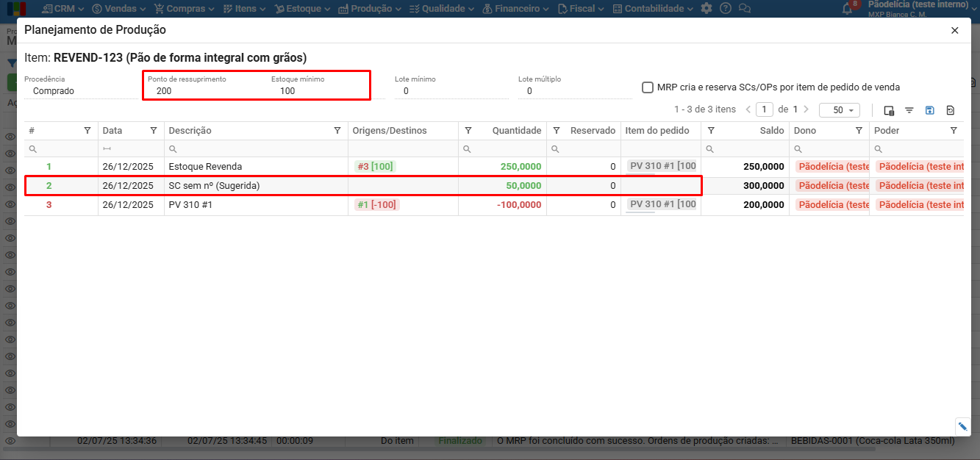Click the filter icon beside Reservado header
Viewport: 980px width, 460px height.
tap(557, 130)
